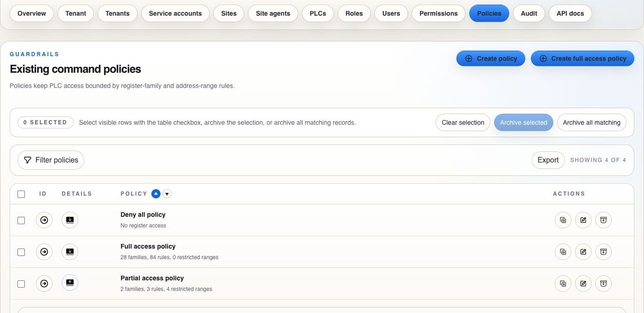This screenshot has width=644, height=313.
Task: Open the API docs tab
Action: [x=570, y=13]
